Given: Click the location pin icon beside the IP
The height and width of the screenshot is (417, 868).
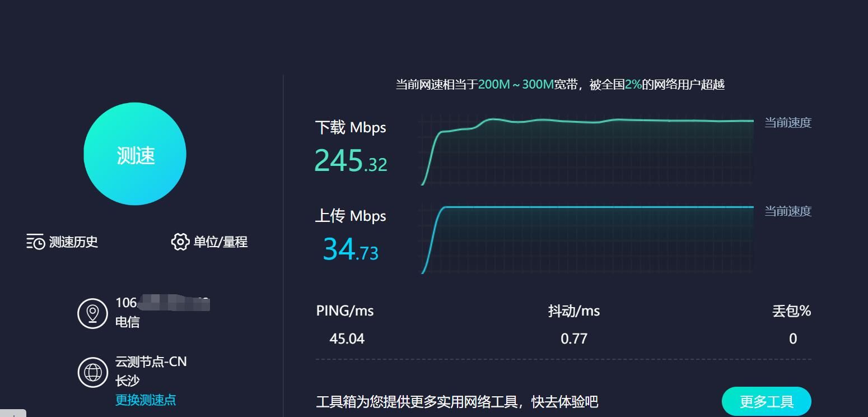Looking at the screenshot, I should (92, 313).
